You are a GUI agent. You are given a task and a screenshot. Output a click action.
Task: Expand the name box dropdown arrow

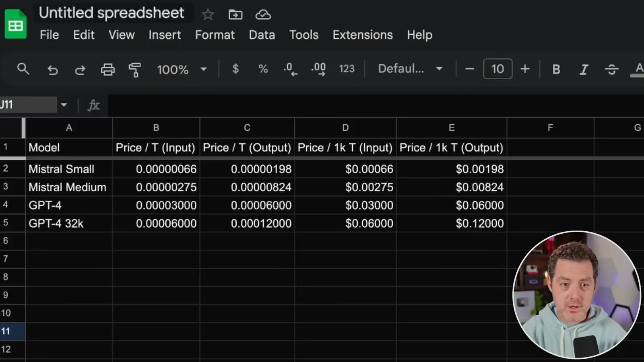[x=64, y=105]
